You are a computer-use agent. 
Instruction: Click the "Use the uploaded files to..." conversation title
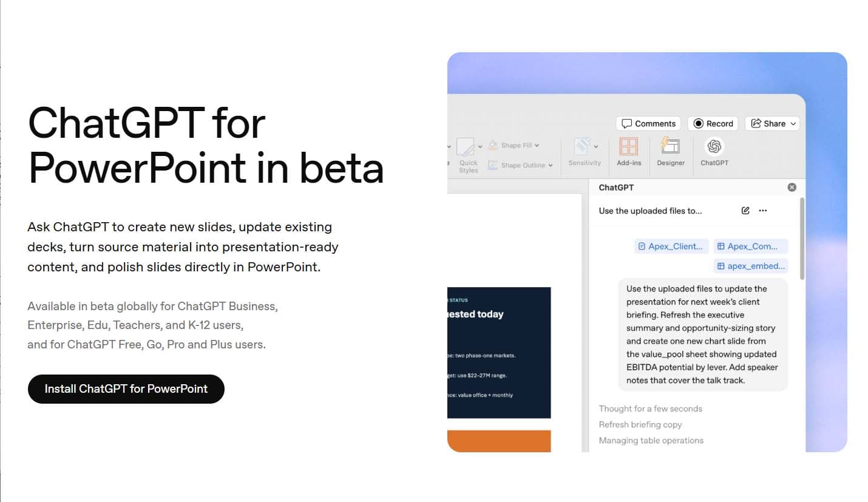[650, 211]
